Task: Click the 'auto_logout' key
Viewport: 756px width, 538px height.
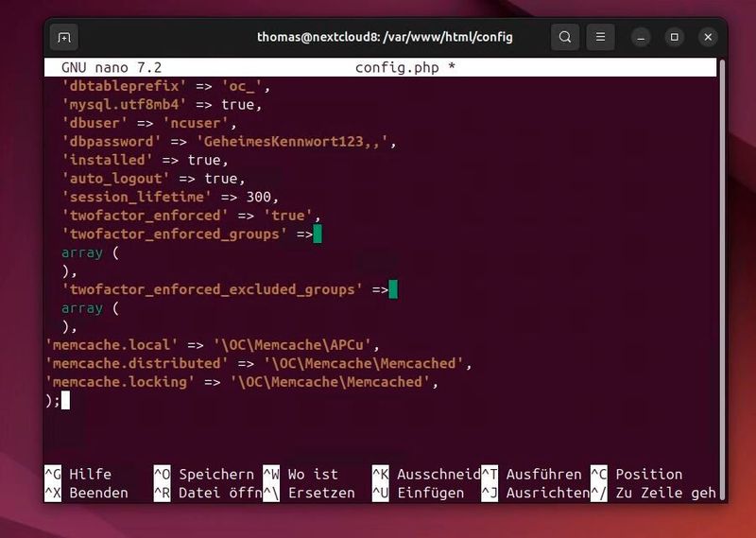Action: (115, 179)
